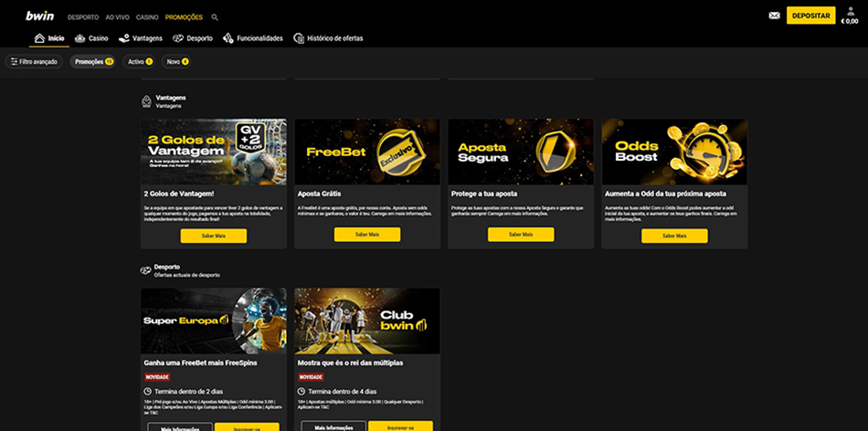Go to Ao Vivo in top navigation

tap(117, 17)
